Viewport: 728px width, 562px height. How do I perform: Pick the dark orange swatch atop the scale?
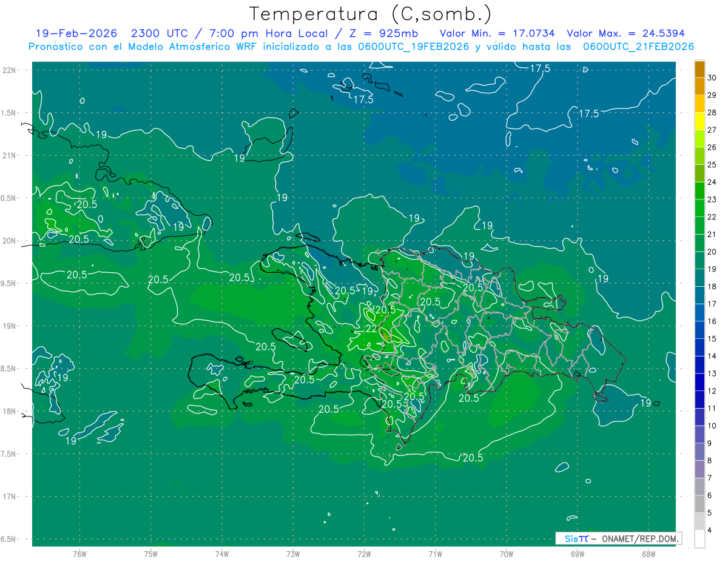699,69
